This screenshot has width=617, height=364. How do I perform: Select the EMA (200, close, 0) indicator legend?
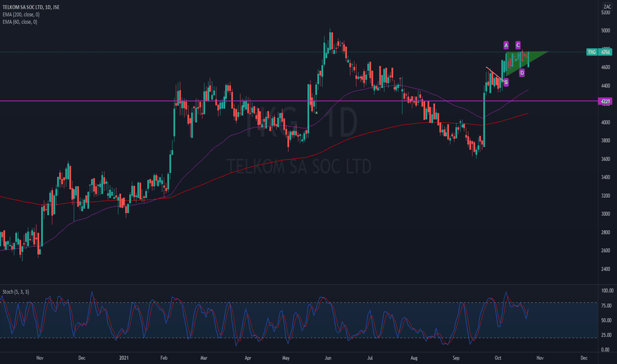click(x=21, y=15)
